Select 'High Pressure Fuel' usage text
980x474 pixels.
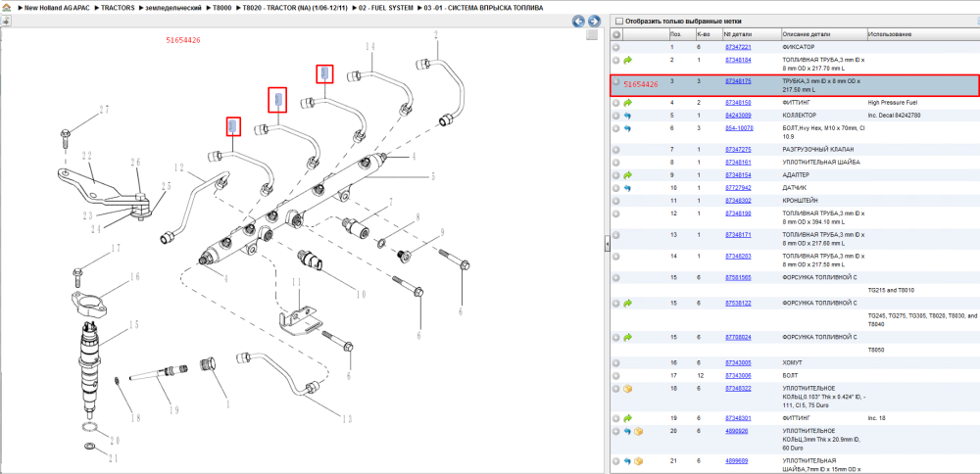[x=893, y=102]
